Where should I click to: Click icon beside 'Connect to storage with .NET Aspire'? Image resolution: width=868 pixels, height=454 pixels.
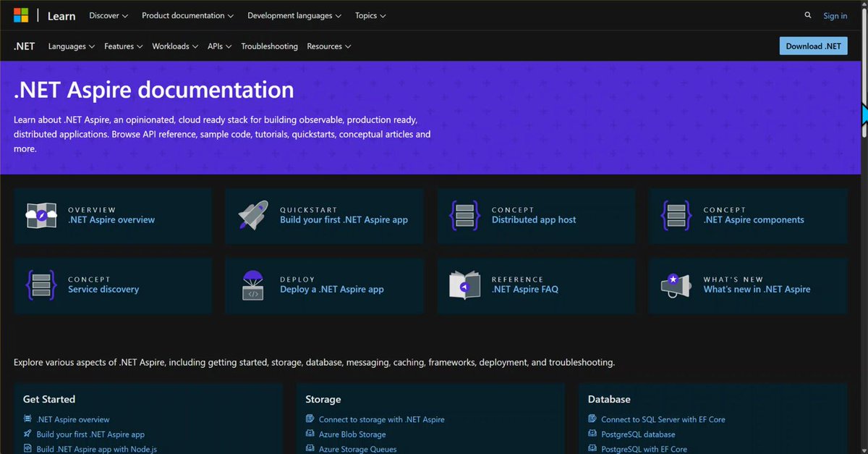(x=310, y=419)
